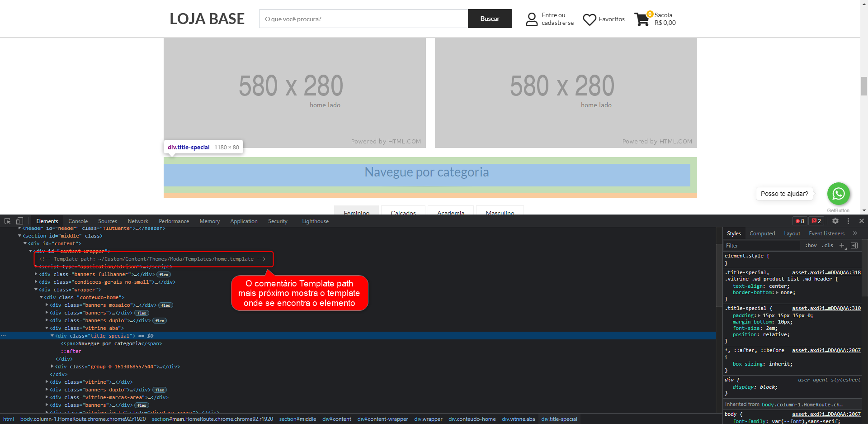Expand the div banners fullbanner node
The width and height of the screenshot is (868, 424).
(36, 274)
